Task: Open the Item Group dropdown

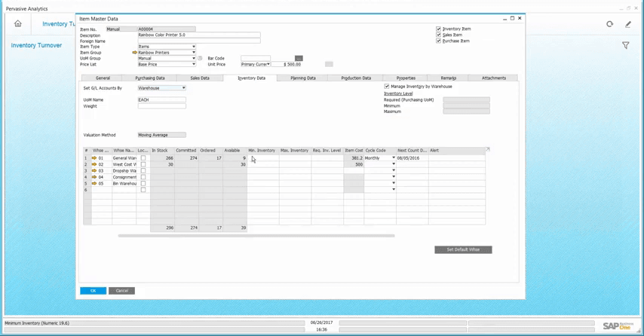Action: (x=194, y=53)
